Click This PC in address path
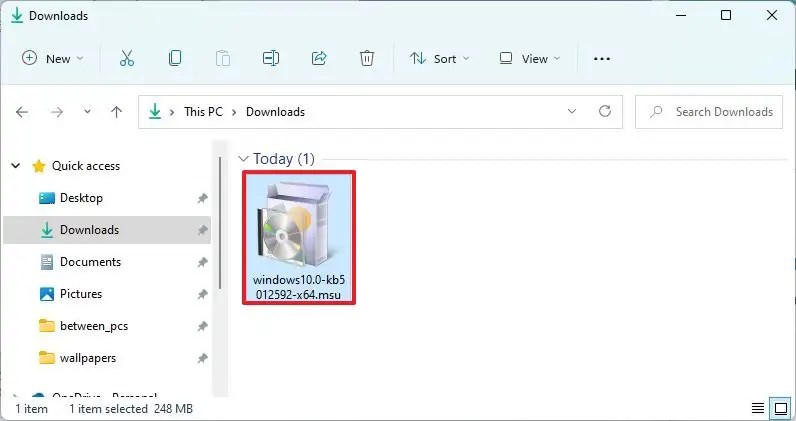Viewport: 796px width, 421px height. [203, 112]
